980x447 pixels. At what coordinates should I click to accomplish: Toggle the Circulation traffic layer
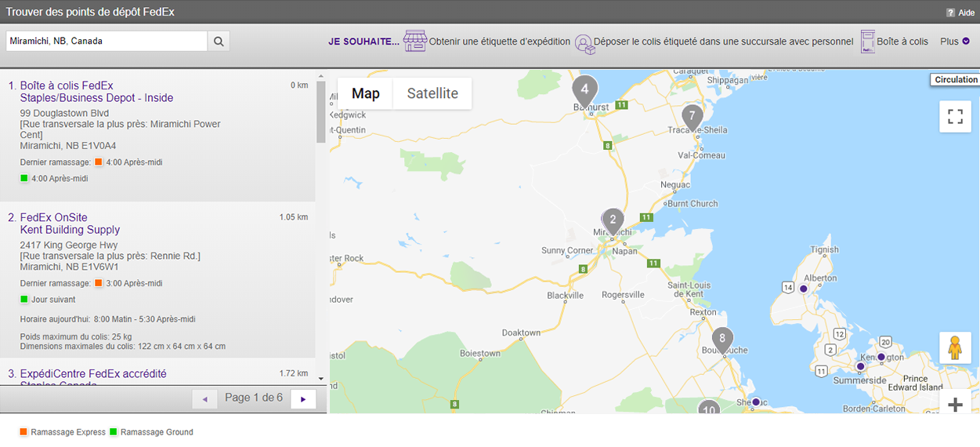(x=956, y=80)
